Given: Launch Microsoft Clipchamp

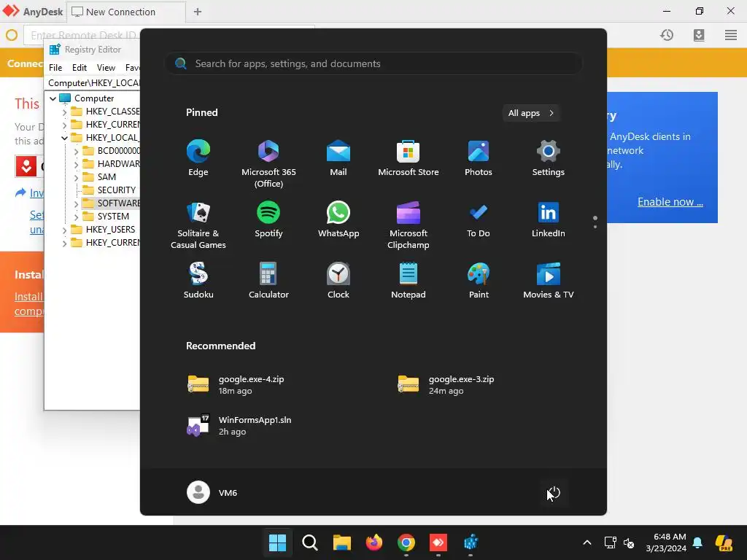Looking at the screenshot, I should click(x=409, y=225).
